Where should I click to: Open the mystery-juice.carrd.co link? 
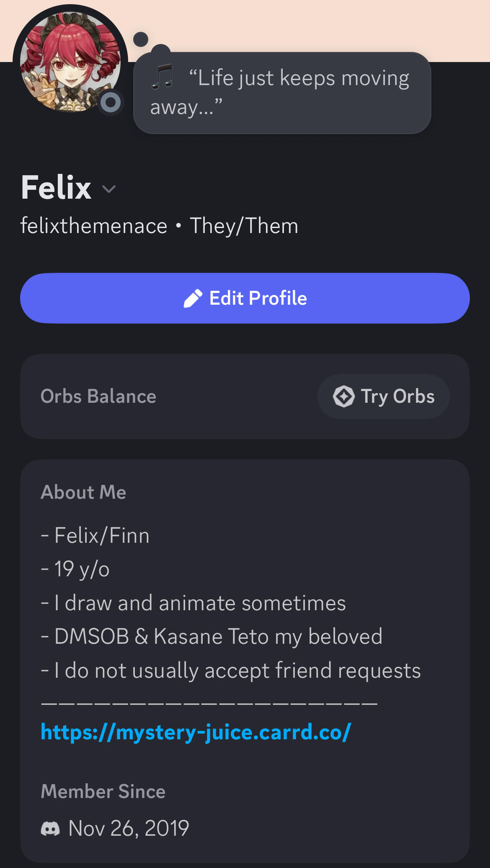196,732
